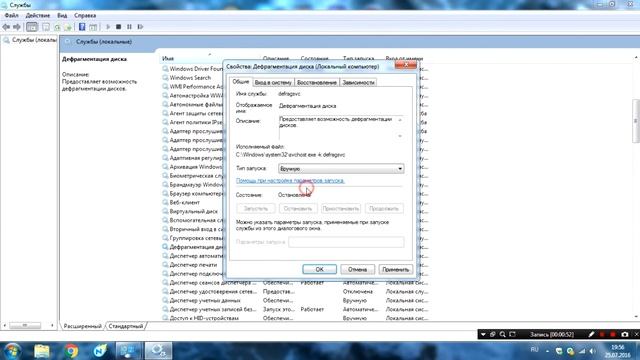Open File Explorer from the taskbar
The width and height of the screenshot is (640, 360).
(42, 351)
